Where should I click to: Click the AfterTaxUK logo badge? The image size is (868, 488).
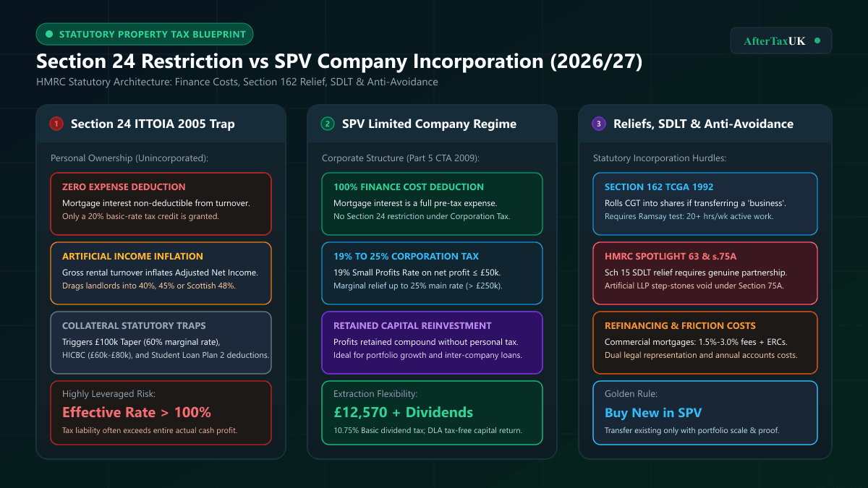(781, 40)
